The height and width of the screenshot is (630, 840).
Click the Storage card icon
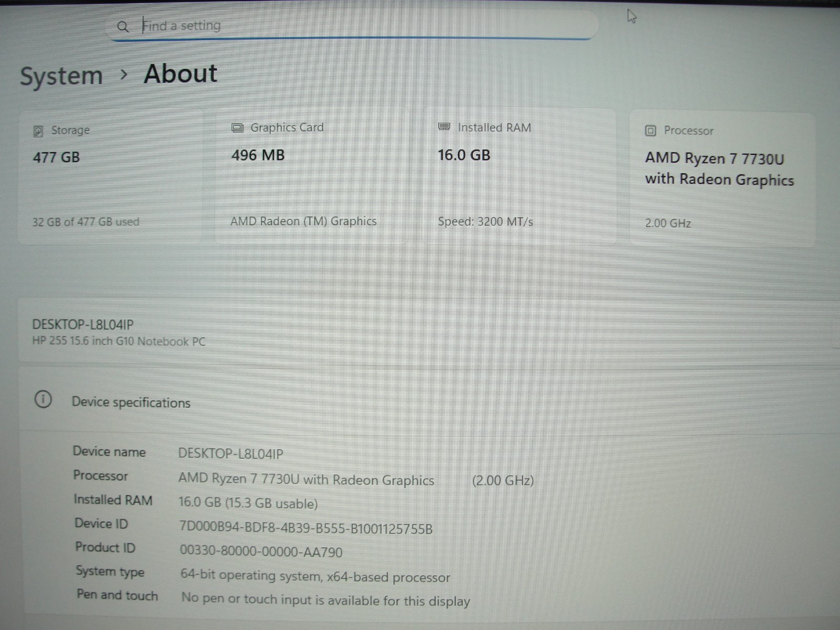[x=38, y=131]
